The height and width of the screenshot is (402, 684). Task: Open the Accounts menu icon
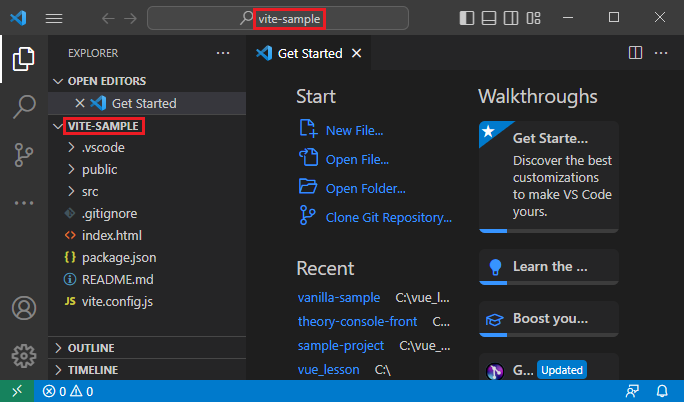24,308
